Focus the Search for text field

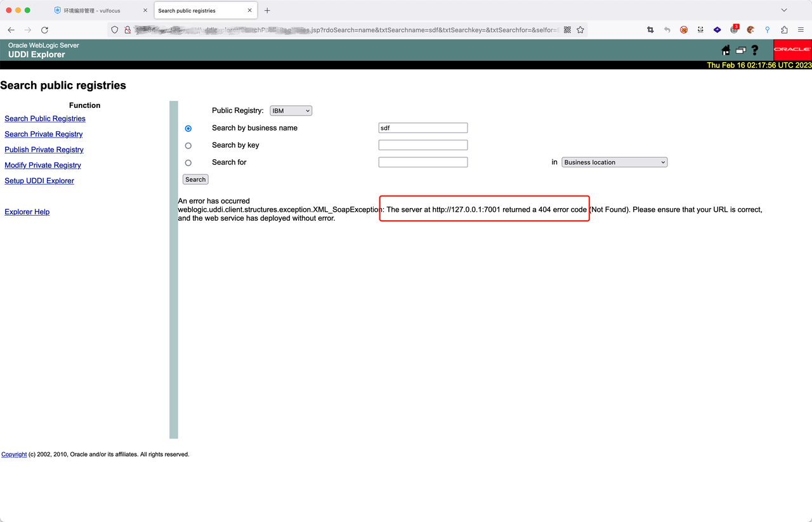(x=423, y=162)
